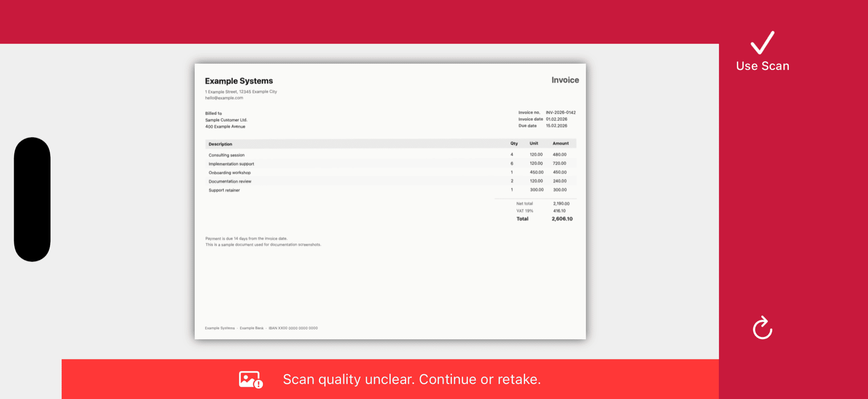Image resolution: width=868 pixels, height=399 pixels.
Task: Click the 'Billed to' label
Action: [x=213, y=114]
